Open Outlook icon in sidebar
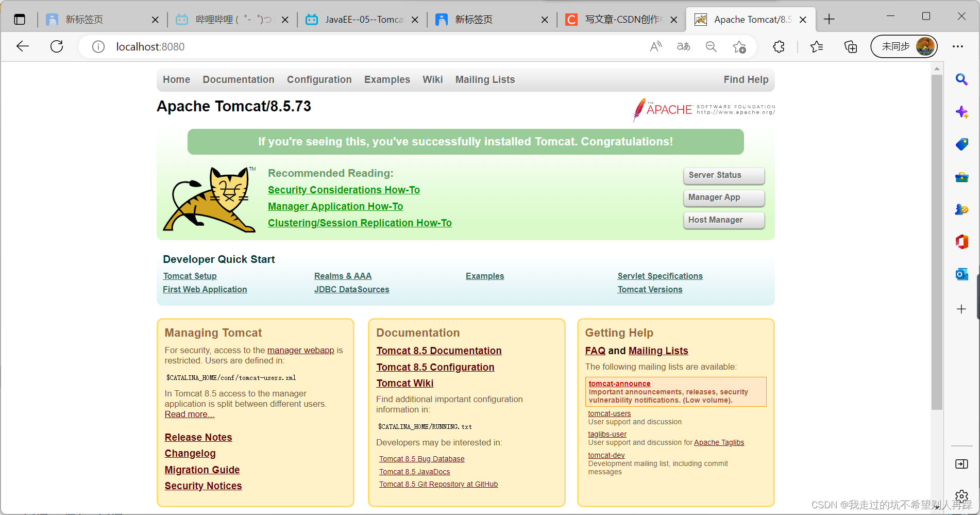Viewport: 980px width, 515px height. pos(961,274)
